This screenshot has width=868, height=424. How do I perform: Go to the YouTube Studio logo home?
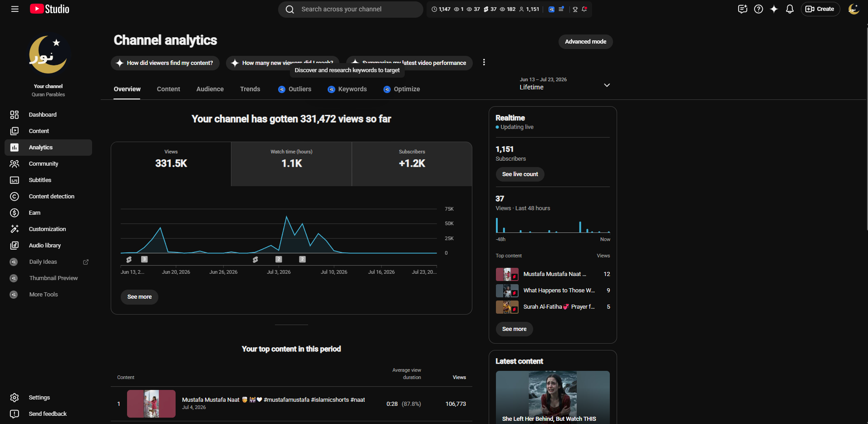click(49, 9)
